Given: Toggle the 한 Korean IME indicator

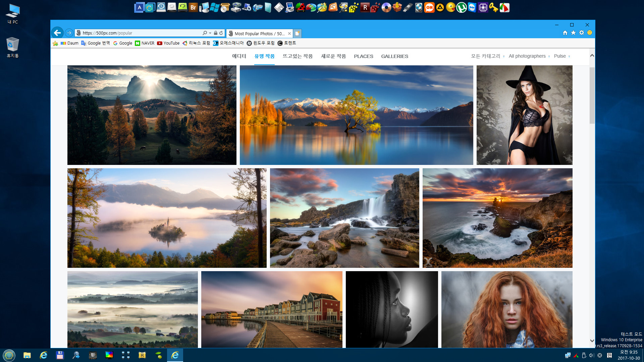Looking at the screenshot, I should pyautogui.click(x=609, y=355).
